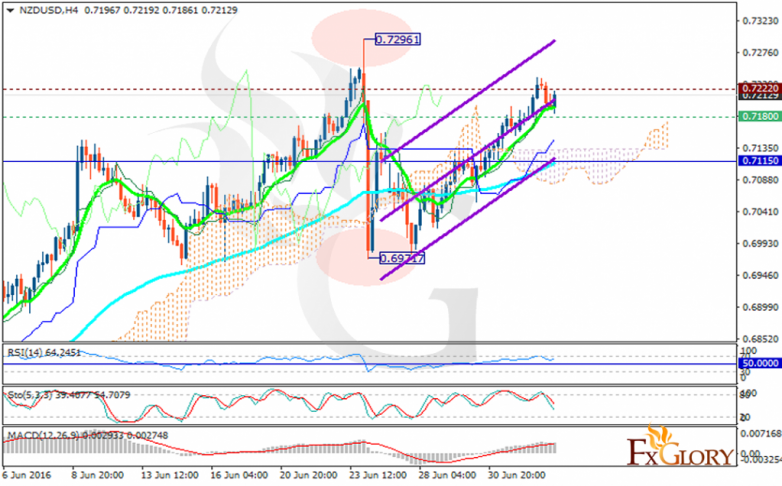Select the 0.69460 price axis value
This screenshot has width=782, height=486.
pyautogui.click(x=761, y=275)
